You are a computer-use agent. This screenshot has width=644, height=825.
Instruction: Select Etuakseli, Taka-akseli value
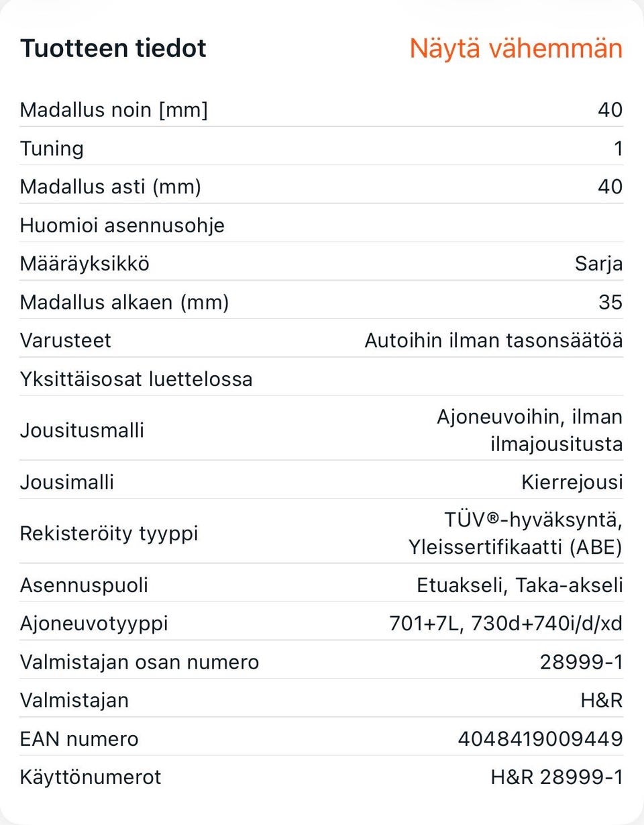(520, 585)
